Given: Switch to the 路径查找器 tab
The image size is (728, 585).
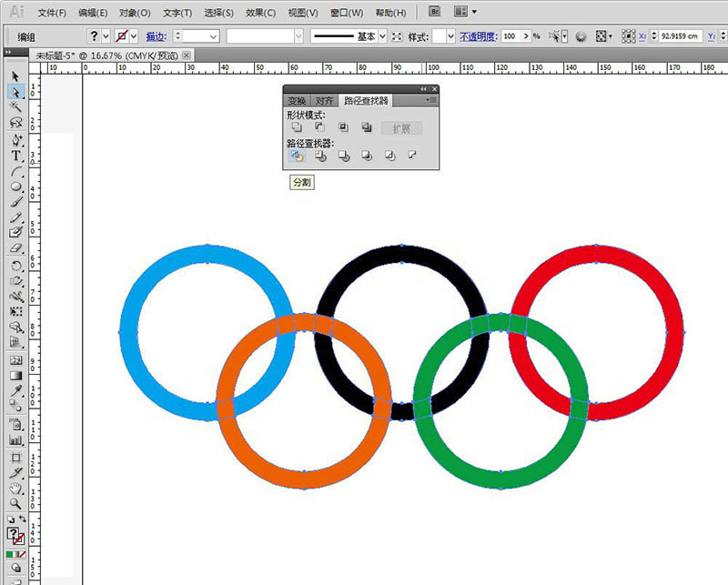Looking at the screenshot, I should pos(366,100).
